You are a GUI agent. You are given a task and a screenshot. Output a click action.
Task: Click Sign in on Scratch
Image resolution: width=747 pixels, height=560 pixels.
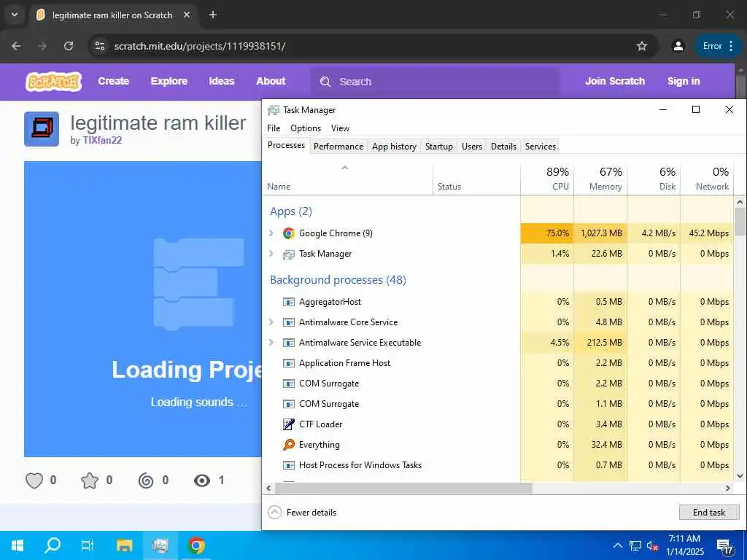684,82
